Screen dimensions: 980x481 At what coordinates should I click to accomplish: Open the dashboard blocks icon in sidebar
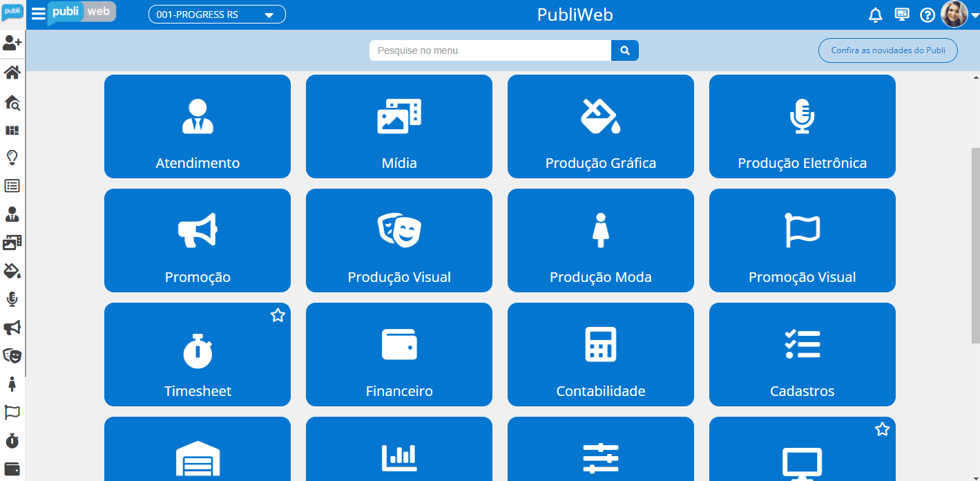[x=12, y=130]
